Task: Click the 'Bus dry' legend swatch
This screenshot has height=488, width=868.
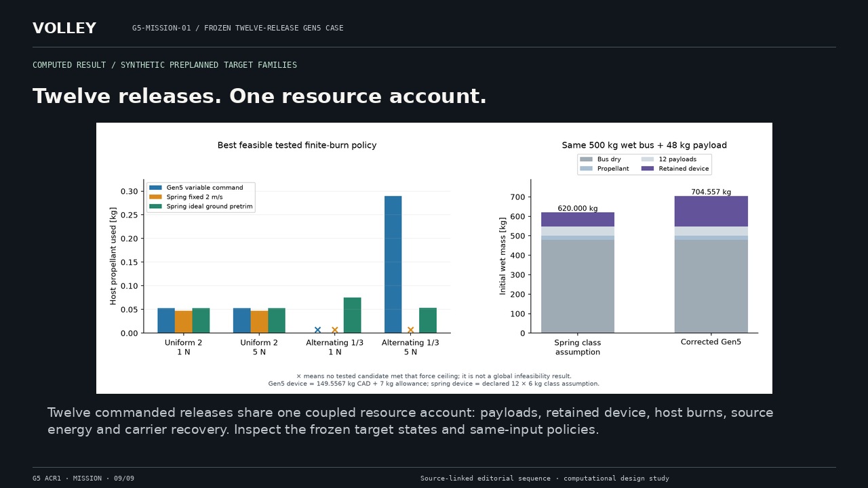Action: [x=587, y=159]
